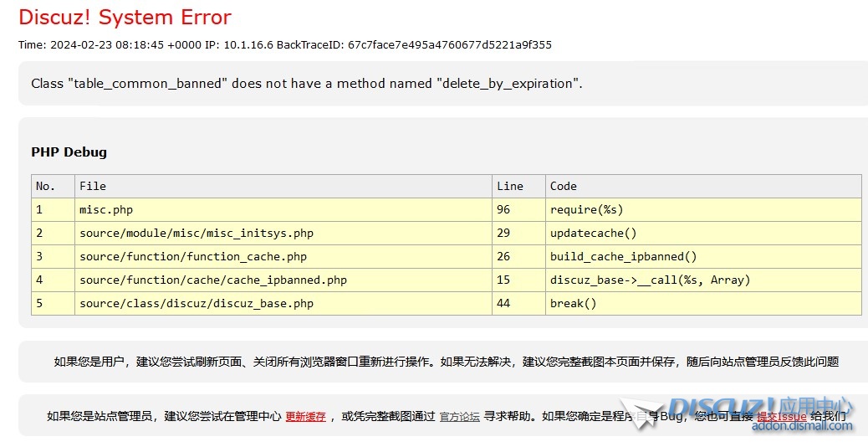Click the 更新缓存 link
The image size is (868, 447).
(x=305, y=416)
